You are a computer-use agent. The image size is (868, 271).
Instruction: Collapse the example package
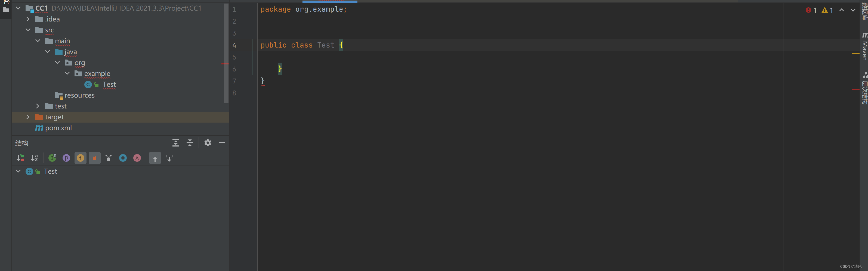(x=67, y=73)
